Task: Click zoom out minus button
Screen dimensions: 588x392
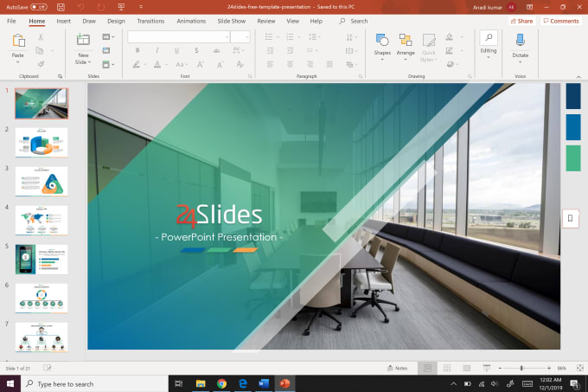Action: tap(500, 368)
